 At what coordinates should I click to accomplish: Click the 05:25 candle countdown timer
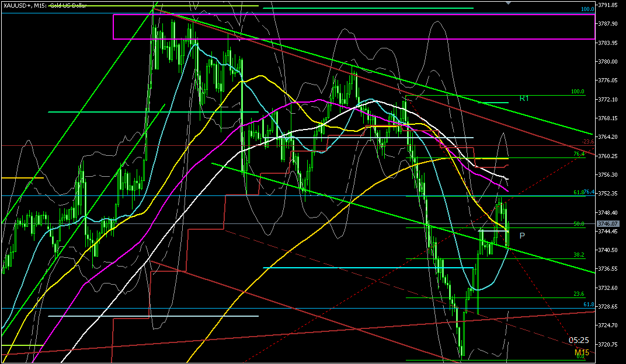coord(578,340)
